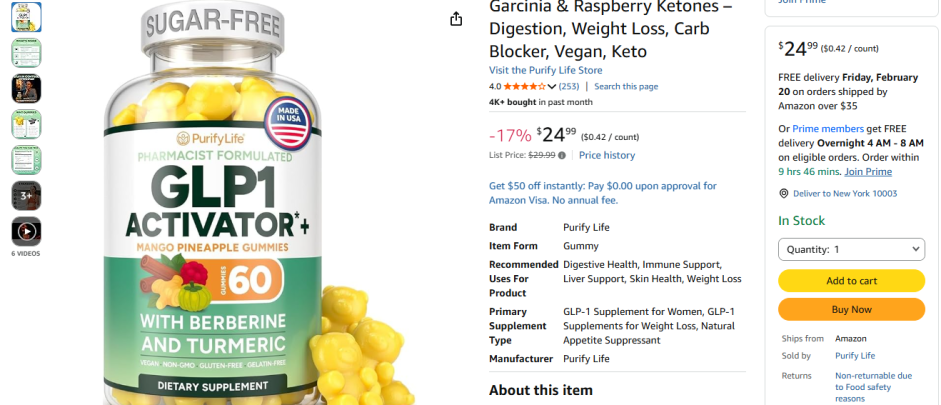Click the Amazon Visa $50 off offer

pos(602,193)
